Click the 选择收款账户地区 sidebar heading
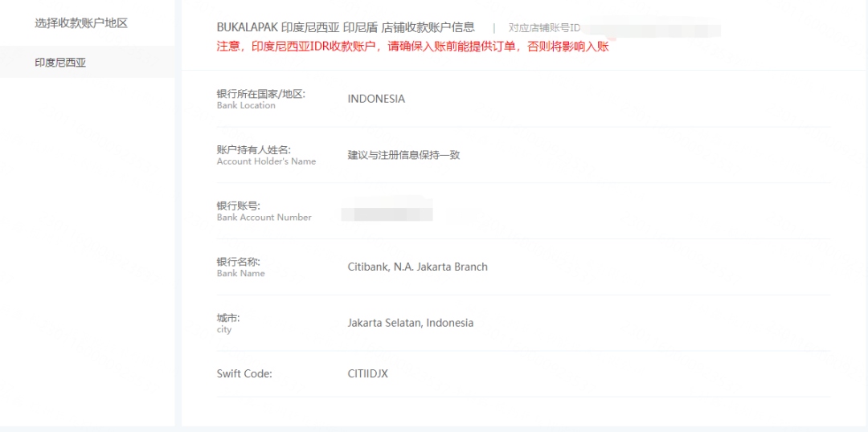 [x=81, y=23]
